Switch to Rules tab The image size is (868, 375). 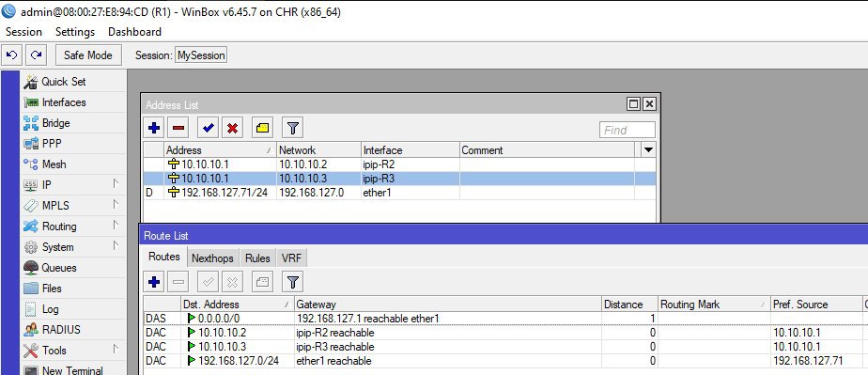click(257, 258)
